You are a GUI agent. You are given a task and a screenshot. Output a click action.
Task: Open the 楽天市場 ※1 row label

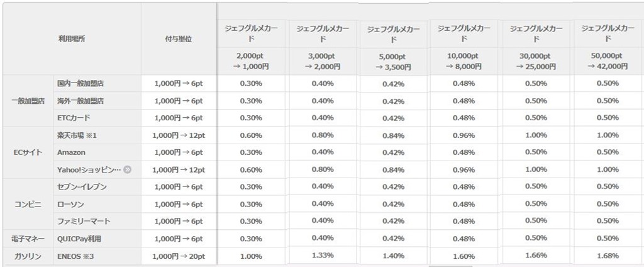[77, 135]
